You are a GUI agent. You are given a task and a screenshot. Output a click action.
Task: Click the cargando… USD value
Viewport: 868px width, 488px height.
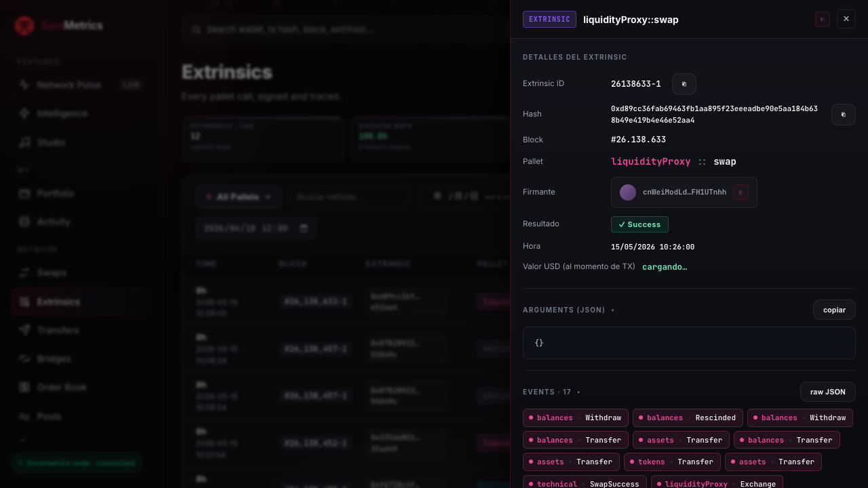[x=665, y=267]
